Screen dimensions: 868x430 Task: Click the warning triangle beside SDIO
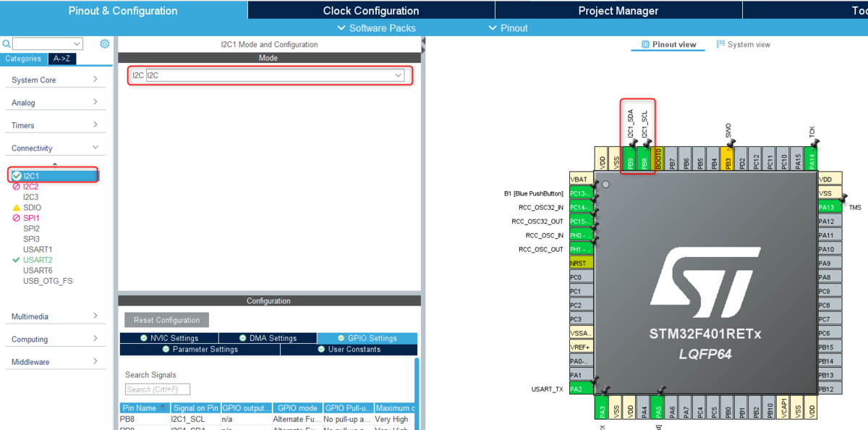(x=15, y=207)
